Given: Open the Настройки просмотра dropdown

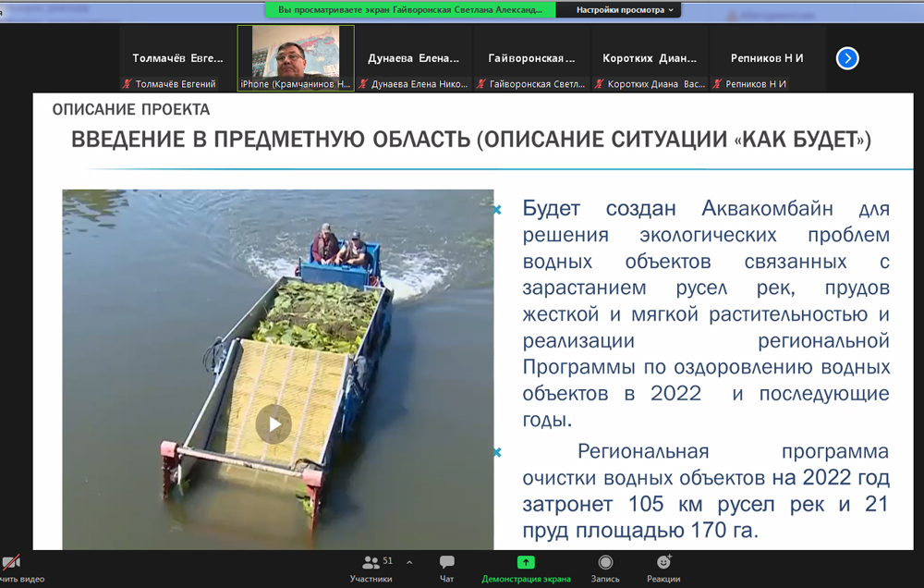Looking at the screenshot, I should (x=625, y=9).
